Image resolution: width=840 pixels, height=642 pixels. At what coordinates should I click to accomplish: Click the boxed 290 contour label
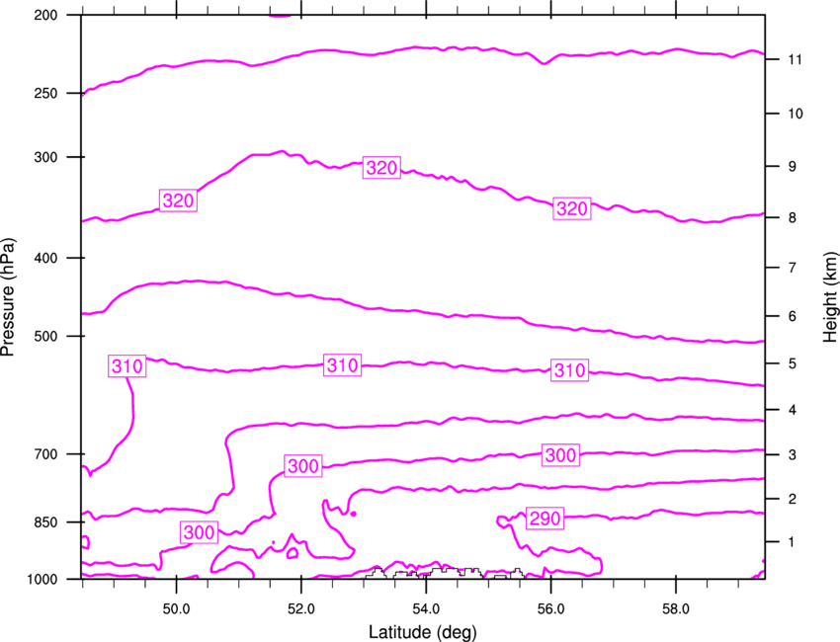[545, 519]
